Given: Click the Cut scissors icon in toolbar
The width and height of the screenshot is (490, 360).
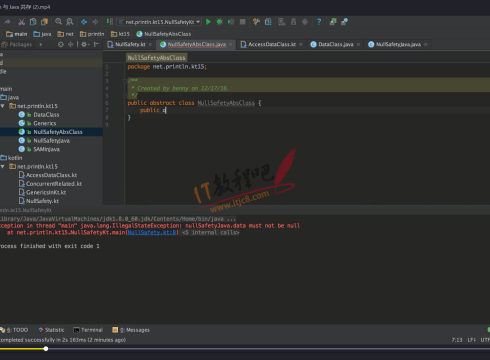Looking at the screenshot, I should (21, 22).
